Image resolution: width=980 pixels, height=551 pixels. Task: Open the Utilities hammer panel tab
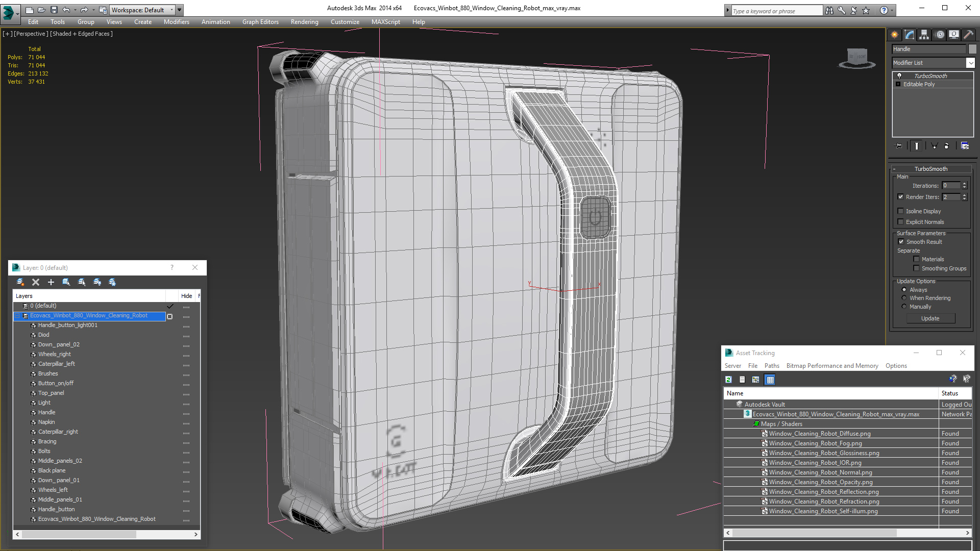click(x=968, y=35)
